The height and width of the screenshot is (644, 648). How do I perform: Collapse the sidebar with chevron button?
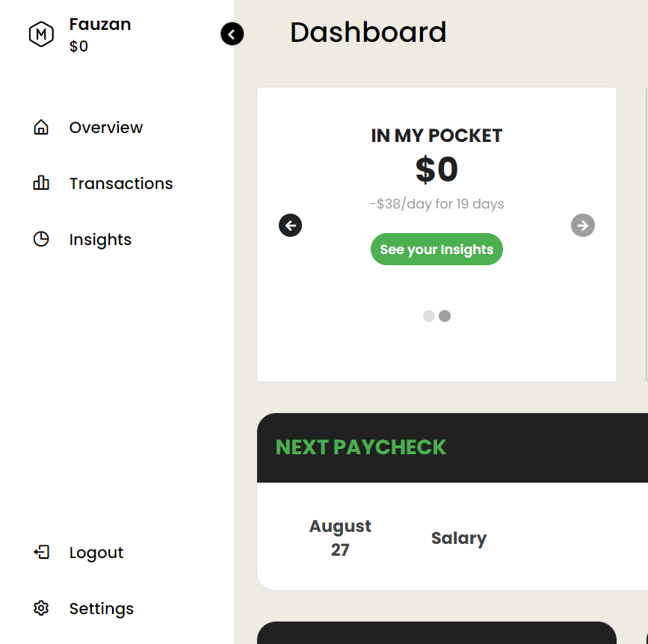point(232,34)
